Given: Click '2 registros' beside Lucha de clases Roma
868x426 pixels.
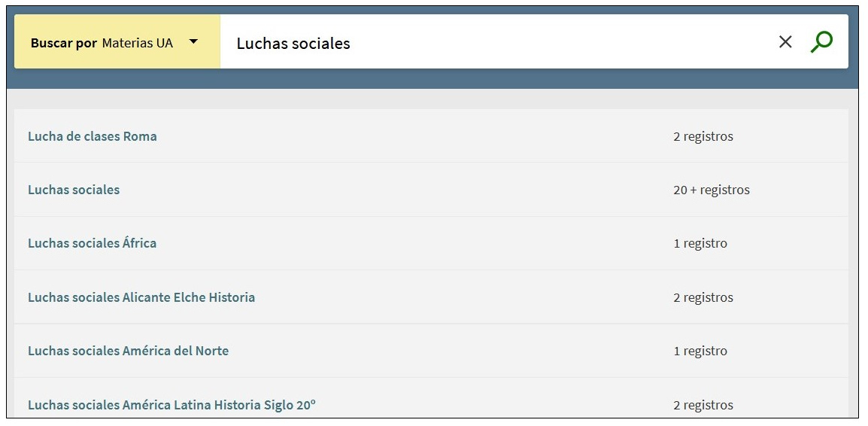Looking at the screenshot, I should [703, 136].
